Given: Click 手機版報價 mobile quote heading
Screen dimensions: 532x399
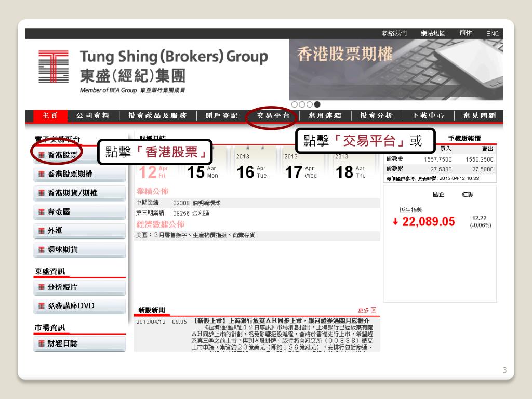Looking at the screenshot, I should (x=464, y=138).
